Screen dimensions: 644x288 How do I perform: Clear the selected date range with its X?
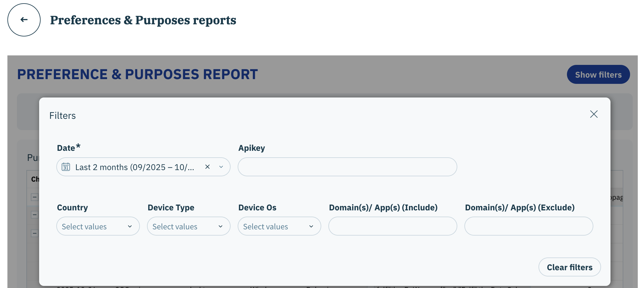click(x=207, y=167)
